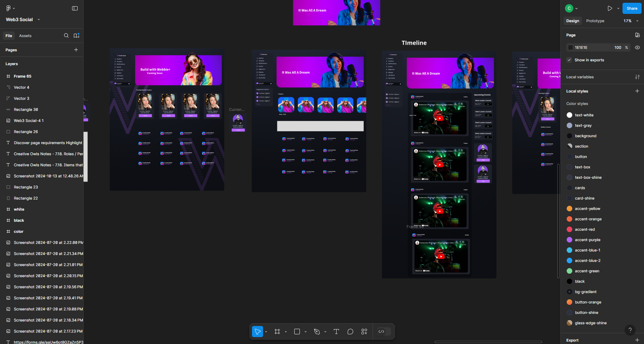Select the Pen tool in toolbar
The width and height of the screenshot is (644, 344).
[317, 332]
